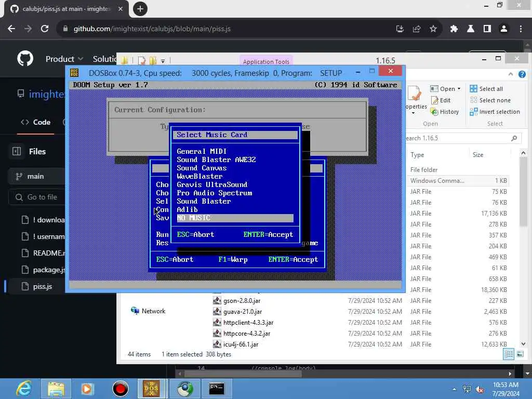Open Quick Access toolbar dropdown arrow

163,61
